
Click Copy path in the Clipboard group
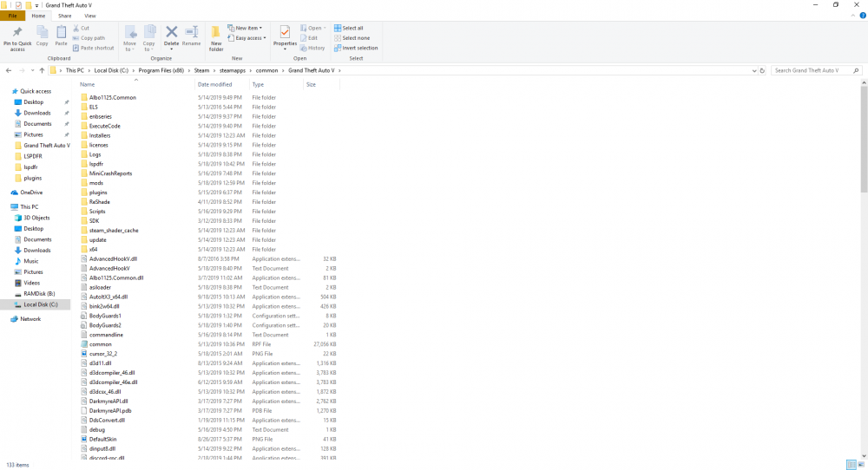click(x=89, y=38)
